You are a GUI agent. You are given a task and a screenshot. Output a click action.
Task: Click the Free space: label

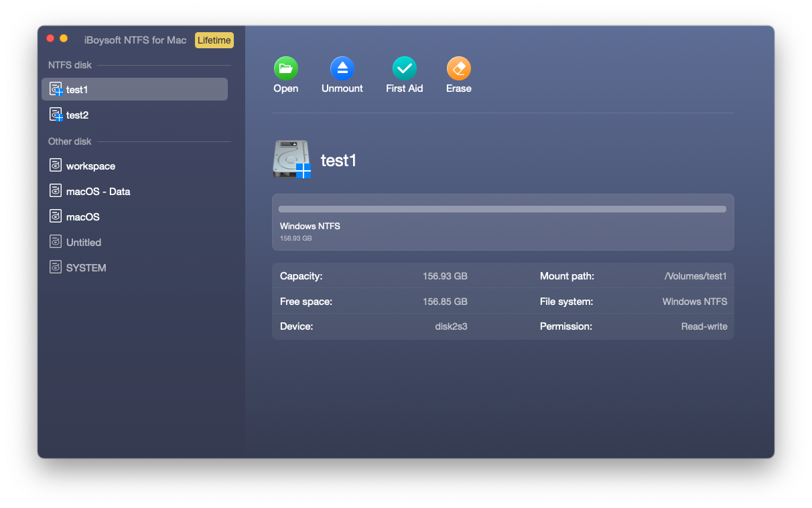click(x=306, y=302)
